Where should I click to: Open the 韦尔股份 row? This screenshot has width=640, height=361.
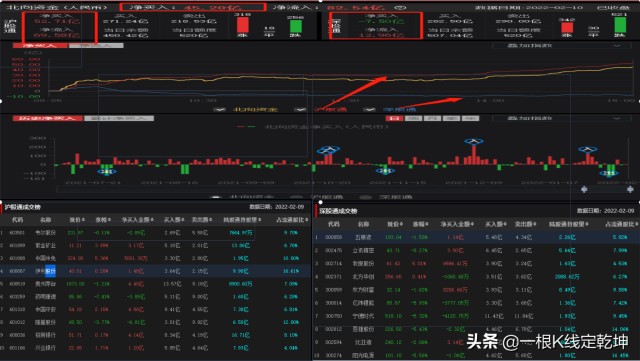tap(155, 232)
